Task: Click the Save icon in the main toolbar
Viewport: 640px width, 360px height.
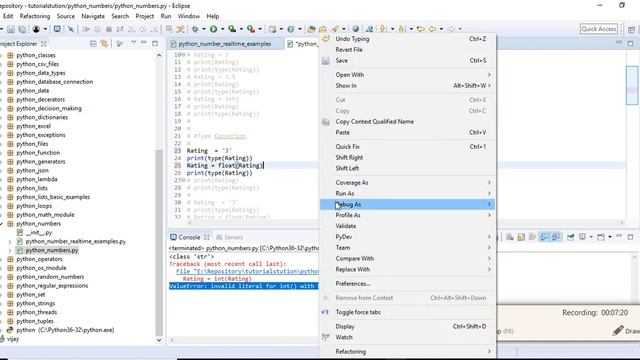Action: click(x=11, y=29)
